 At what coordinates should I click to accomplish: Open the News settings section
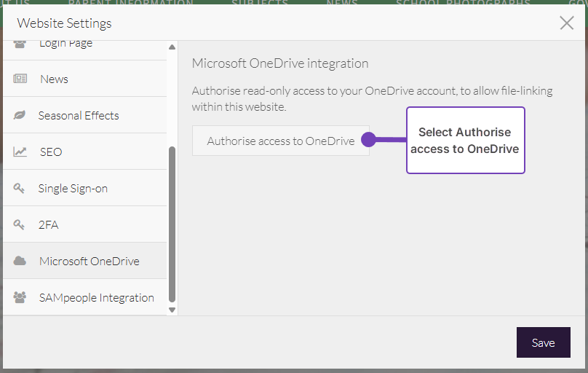pos(54,79)
